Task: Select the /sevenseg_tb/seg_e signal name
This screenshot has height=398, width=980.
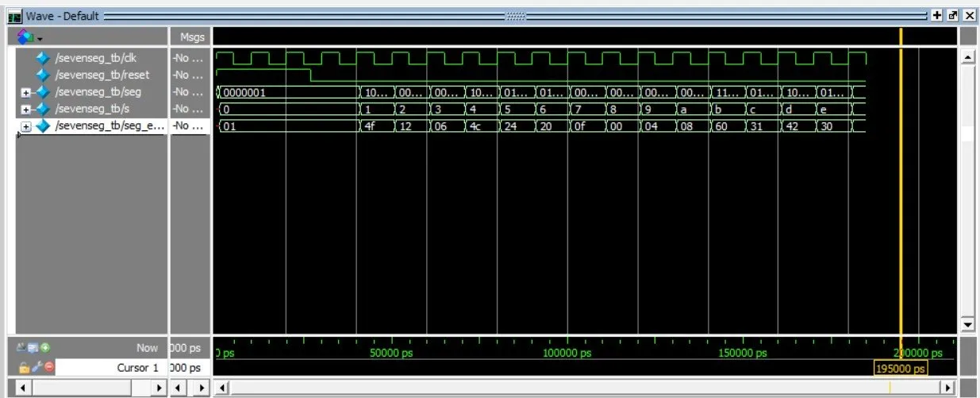Action: 110,126
